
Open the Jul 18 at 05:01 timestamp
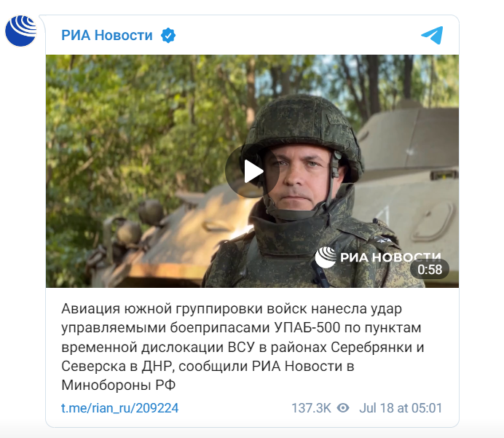[x=401, y=408]
